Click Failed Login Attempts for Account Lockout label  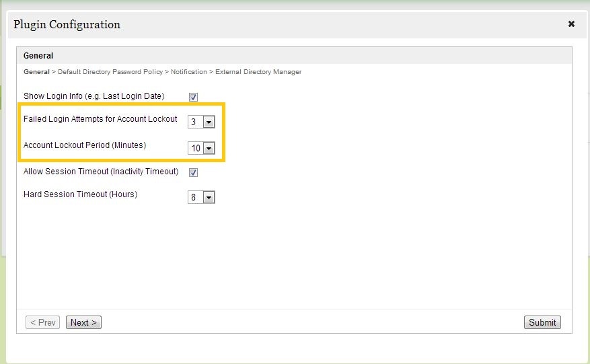coord(100,119)
